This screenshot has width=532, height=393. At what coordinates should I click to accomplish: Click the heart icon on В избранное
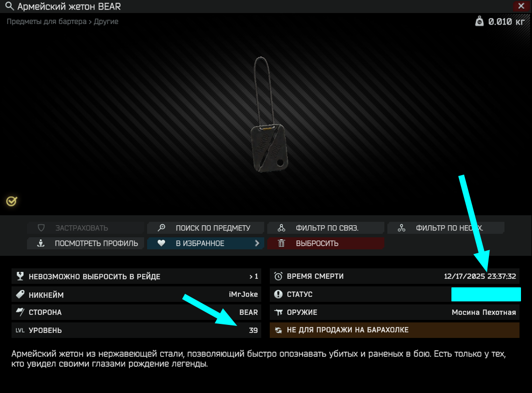[161, 243]
